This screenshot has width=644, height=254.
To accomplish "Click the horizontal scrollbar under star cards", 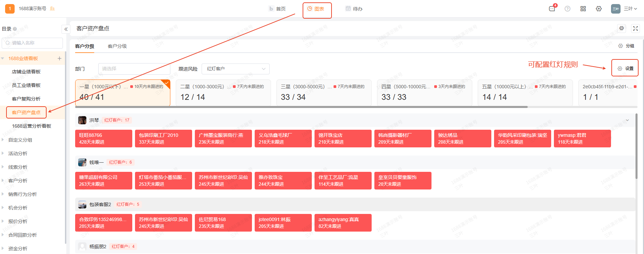I will [301, 107].
